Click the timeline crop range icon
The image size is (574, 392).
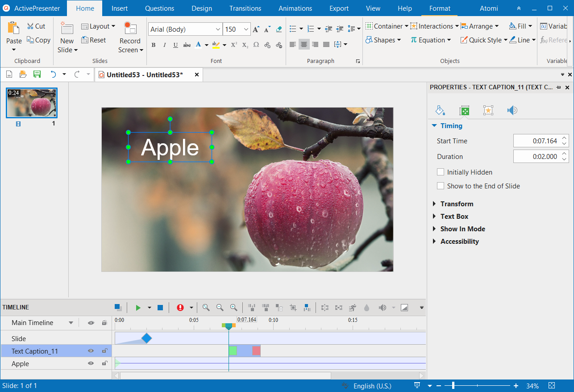(x=293, y=308)
